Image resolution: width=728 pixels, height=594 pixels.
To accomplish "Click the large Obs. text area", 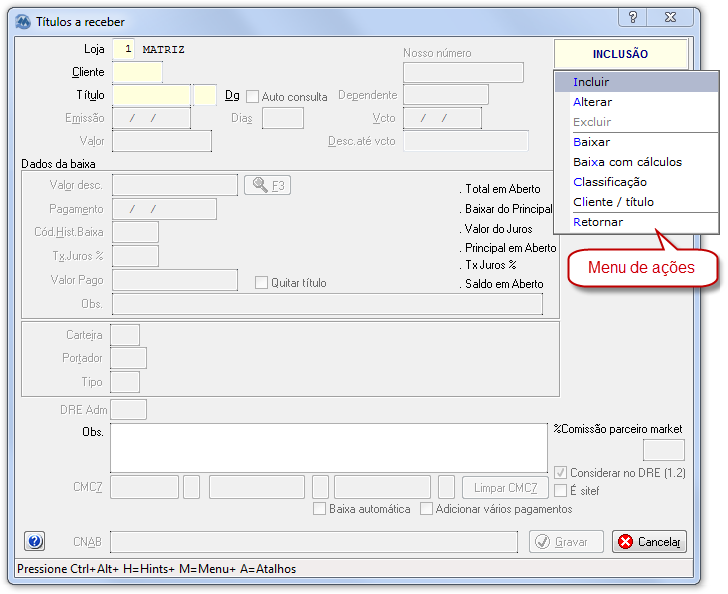I will 329,448.
